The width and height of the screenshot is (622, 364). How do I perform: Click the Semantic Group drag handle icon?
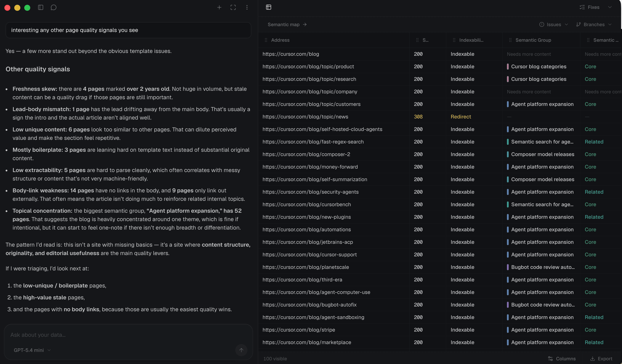point(510,40)
